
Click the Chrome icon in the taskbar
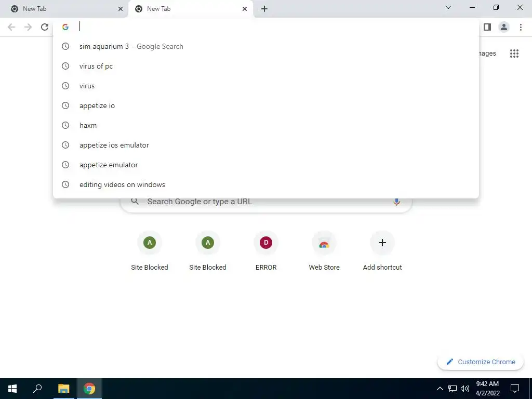tap(89, 389)
